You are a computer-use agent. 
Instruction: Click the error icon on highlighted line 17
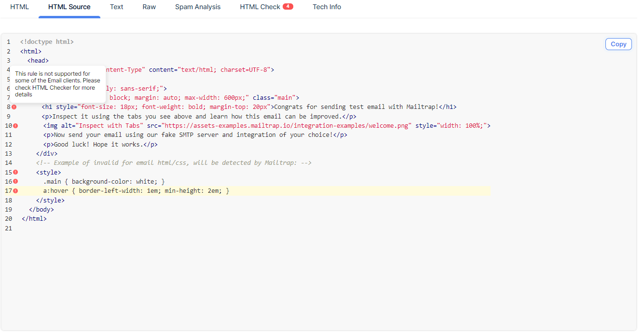[x=15, y=191]
